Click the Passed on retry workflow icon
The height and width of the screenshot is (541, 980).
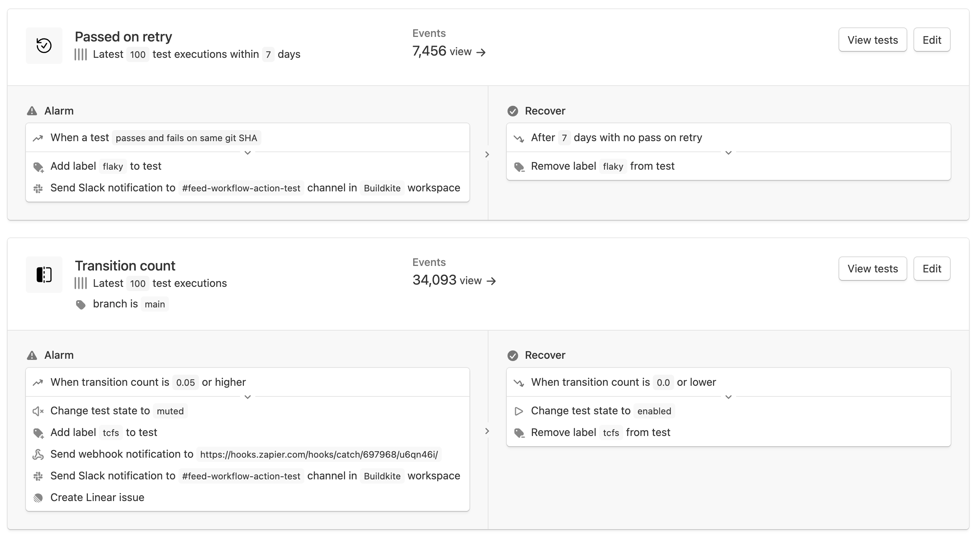tap(44, 45)
